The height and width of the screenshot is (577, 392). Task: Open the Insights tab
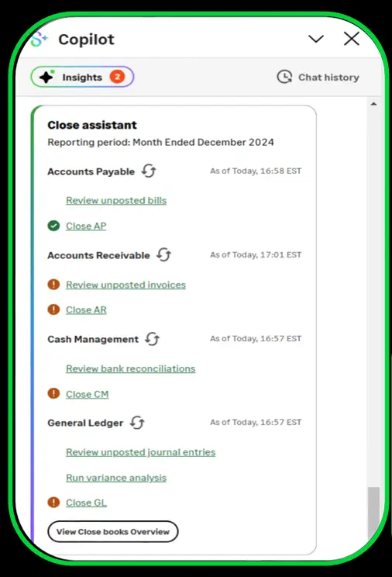click(x=82, y=77)
